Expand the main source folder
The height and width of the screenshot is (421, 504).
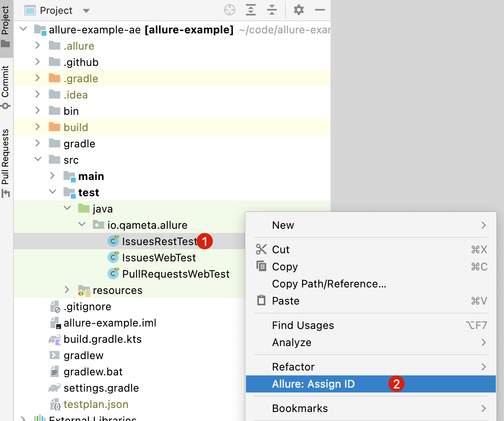(53, 176)
